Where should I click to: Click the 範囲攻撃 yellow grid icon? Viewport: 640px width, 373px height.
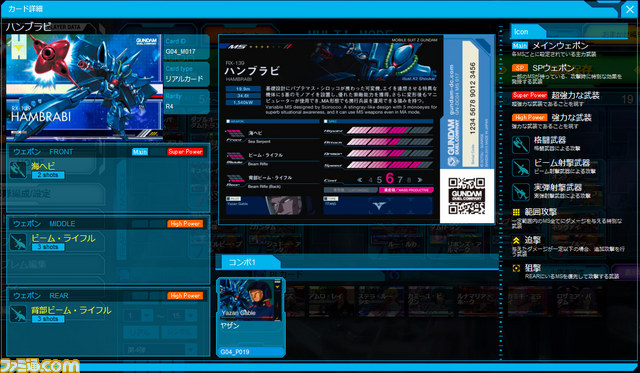[x=516, y=212]
